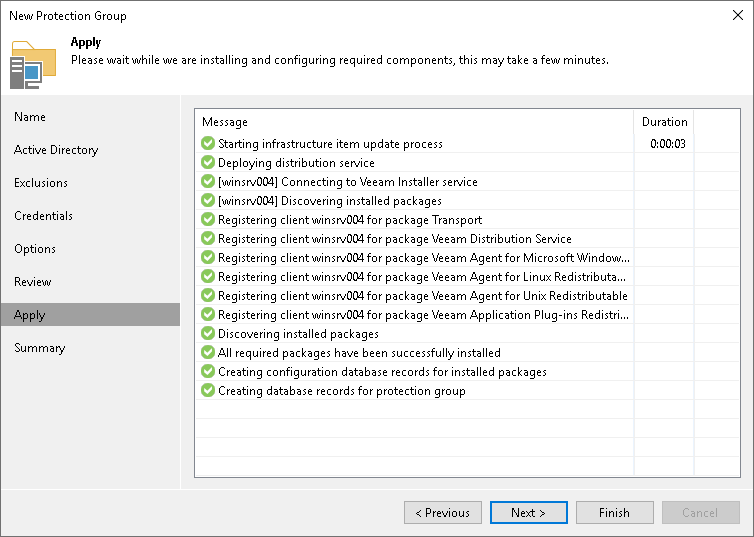Switch to the Exclusions step
754x537 pixels.
tap(41, 183)
